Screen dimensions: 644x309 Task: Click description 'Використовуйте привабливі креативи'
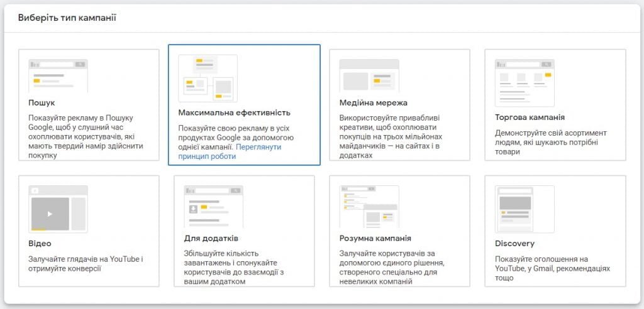click(391, 137)
